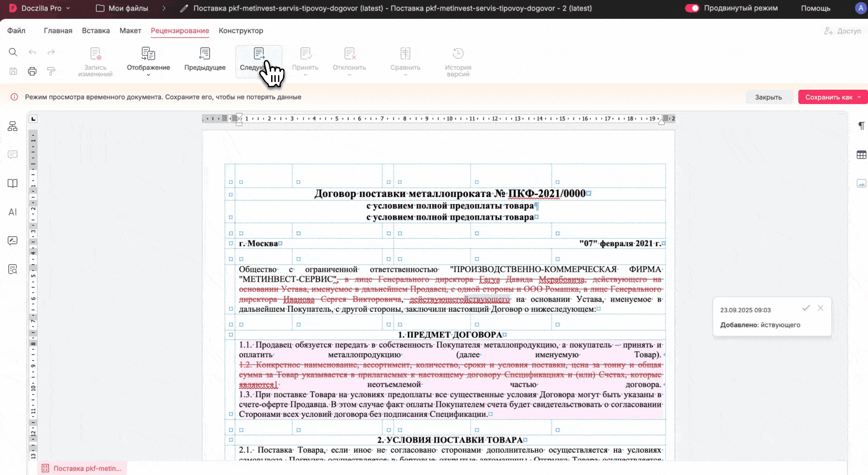The width and height of the screenshot is (868, 475).
Task: Print the document with the printer icon
Action: click(32, 71)
